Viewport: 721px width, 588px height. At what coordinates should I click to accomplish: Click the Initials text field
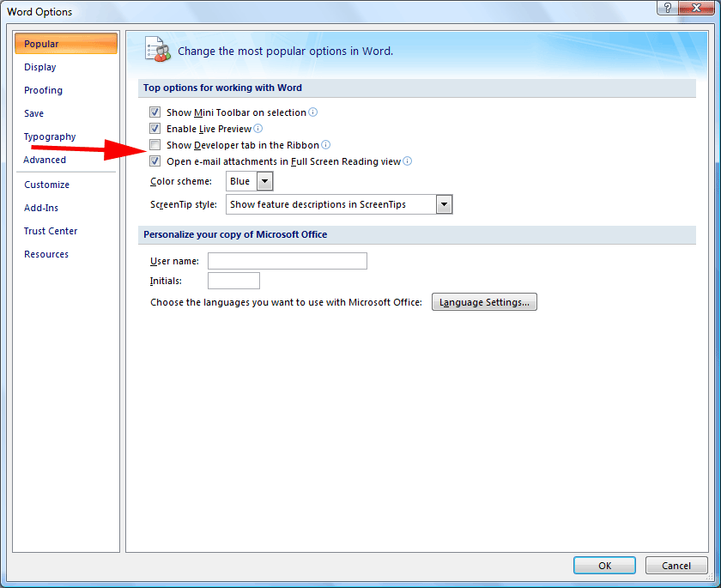pyautogui.click(x=233, y=281)
